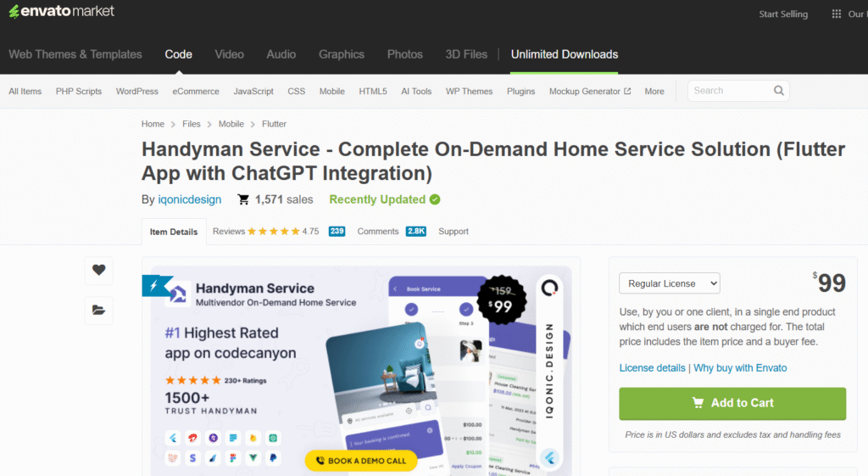Open the iqonicdesign author link
The image size is (868, 476).
(190, 200)
